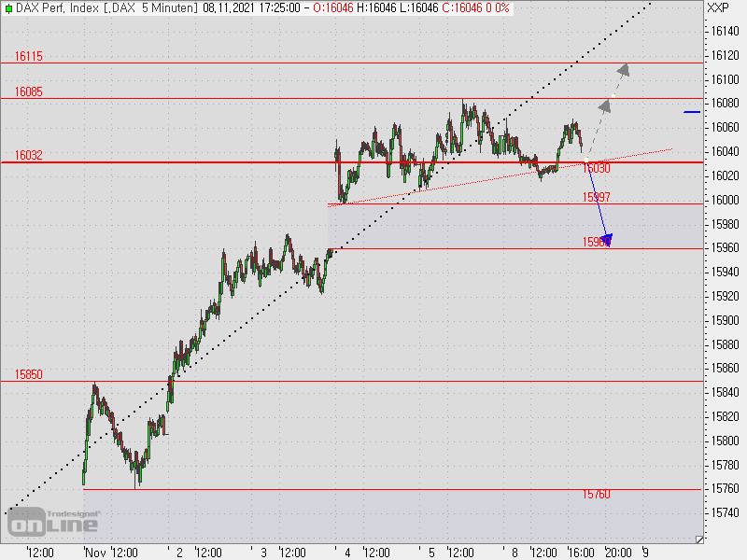Click the 15997 support line label
The image size is (747, 560).
[x=595, y=197]
